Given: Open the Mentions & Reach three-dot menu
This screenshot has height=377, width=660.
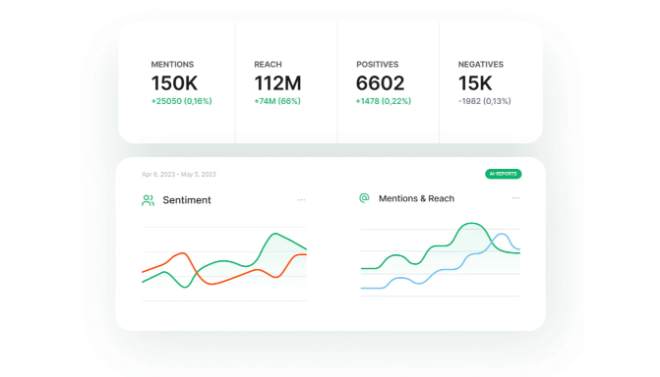Looking at the screenshot, I should click(515, 198).
